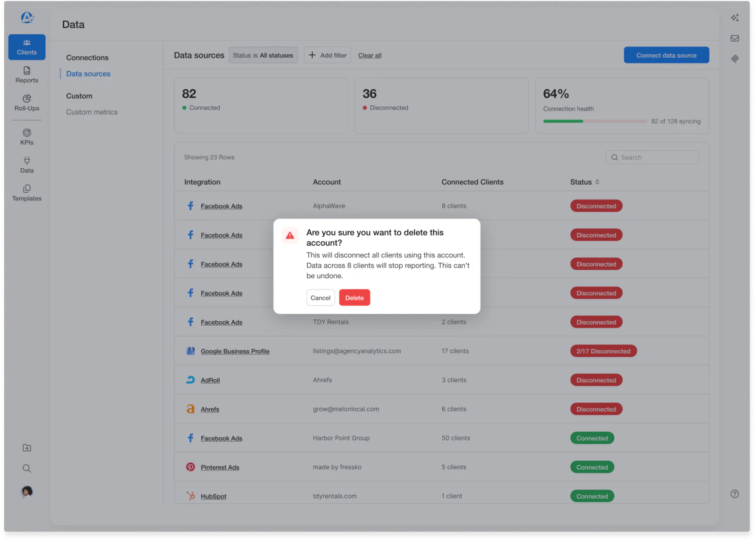This screenshot has width=756, height=541.
Task: Cancel the delete account dialog
Action: [320, 298]
